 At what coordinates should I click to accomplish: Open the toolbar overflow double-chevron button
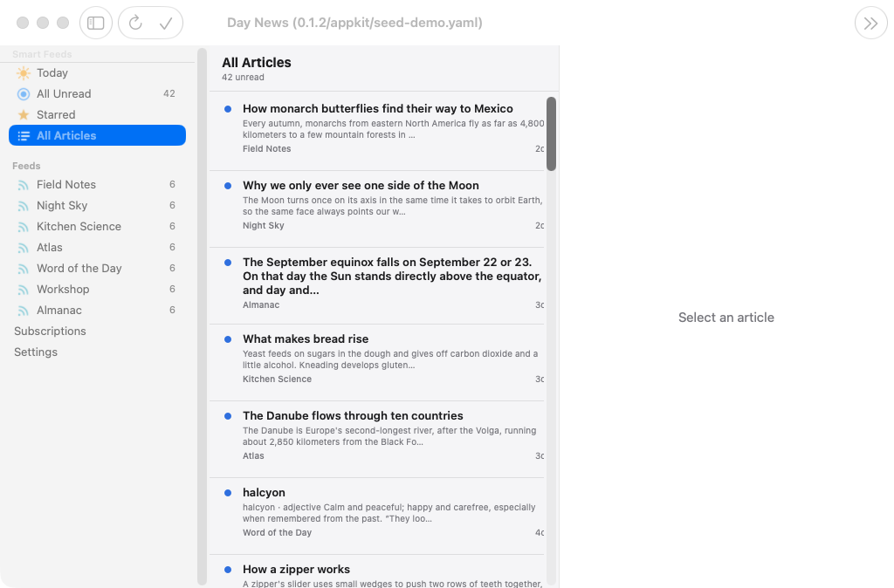(x=870, y=23)
